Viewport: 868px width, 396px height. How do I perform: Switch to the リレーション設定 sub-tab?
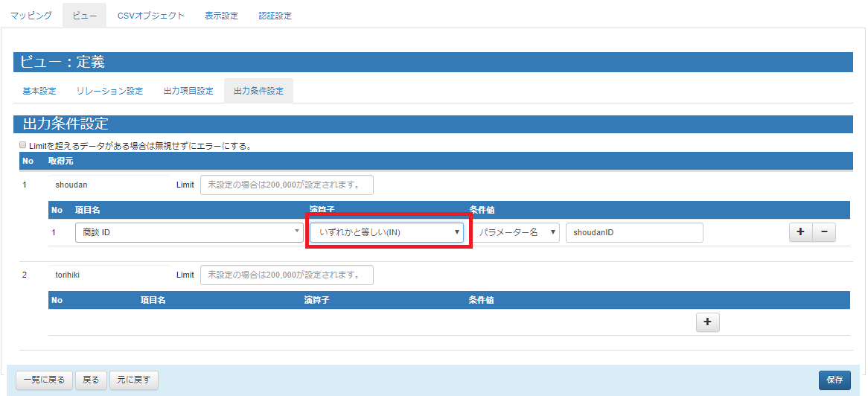[x=109, y=91]
